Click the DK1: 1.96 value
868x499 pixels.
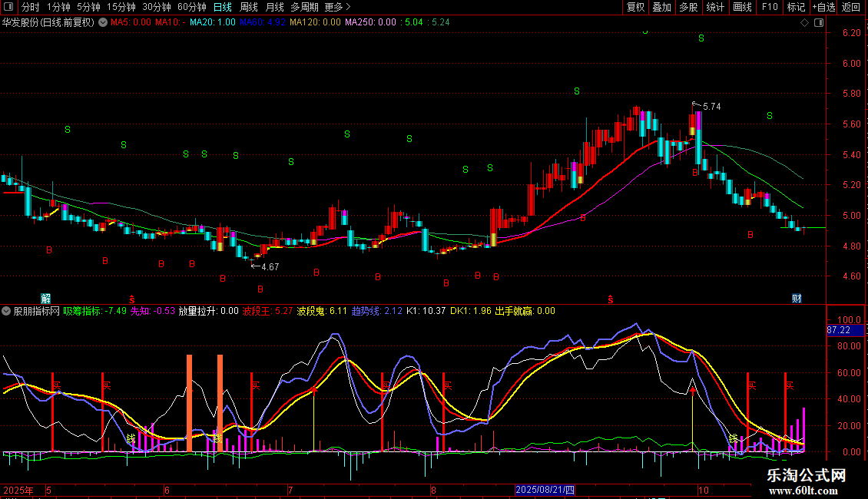[471, 311]
